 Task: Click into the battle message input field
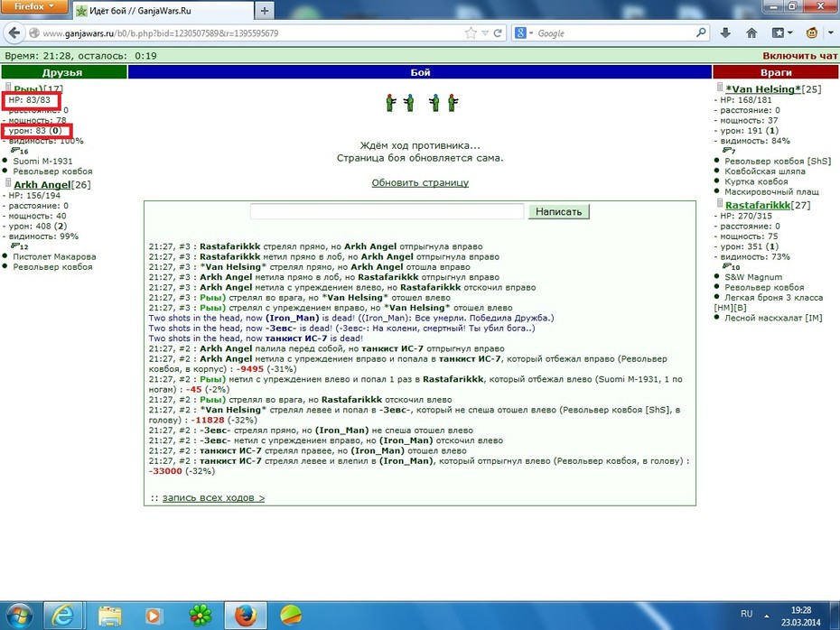tap(387, 211)
